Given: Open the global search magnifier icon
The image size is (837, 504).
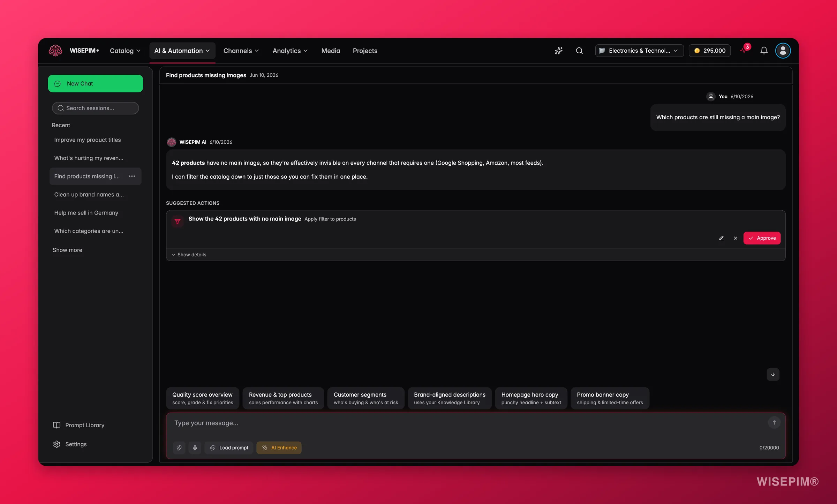Looking at the screenshot, I should click(x=579, y=51).
